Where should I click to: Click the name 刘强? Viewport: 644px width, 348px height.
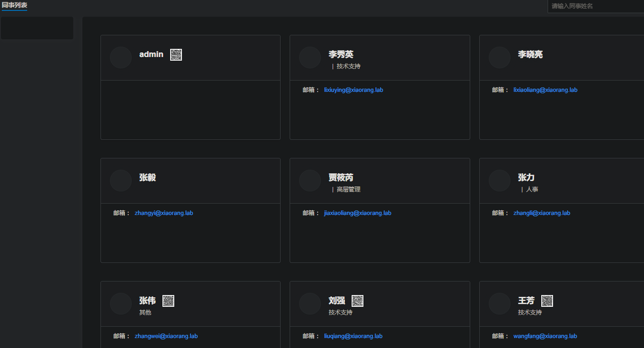[x=337, y=300]
